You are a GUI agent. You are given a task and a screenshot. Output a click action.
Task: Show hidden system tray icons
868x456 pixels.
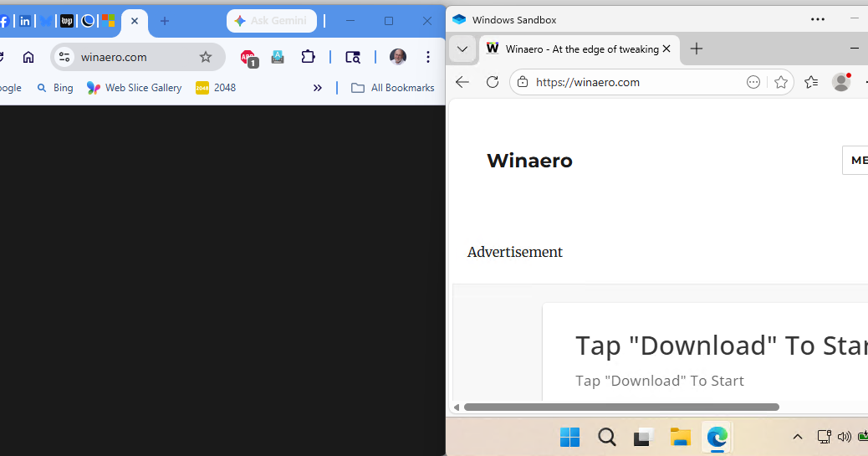(x=797, y=437)
